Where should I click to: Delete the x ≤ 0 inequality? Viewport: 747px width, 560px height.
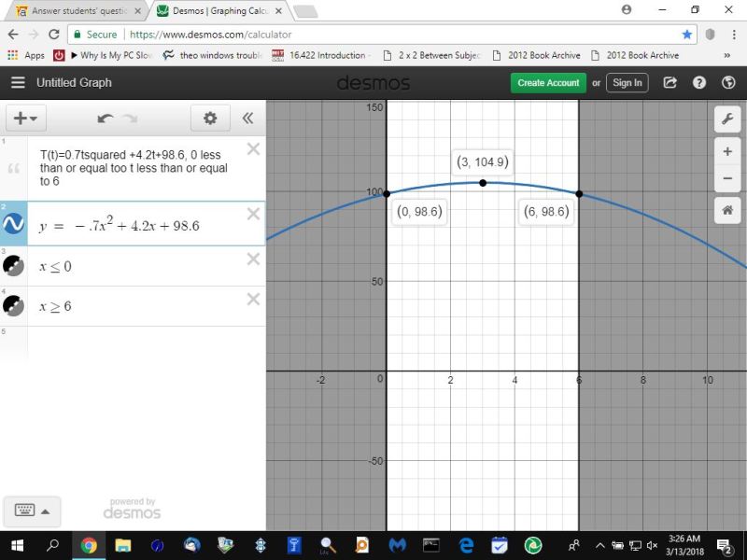[253, 259]
